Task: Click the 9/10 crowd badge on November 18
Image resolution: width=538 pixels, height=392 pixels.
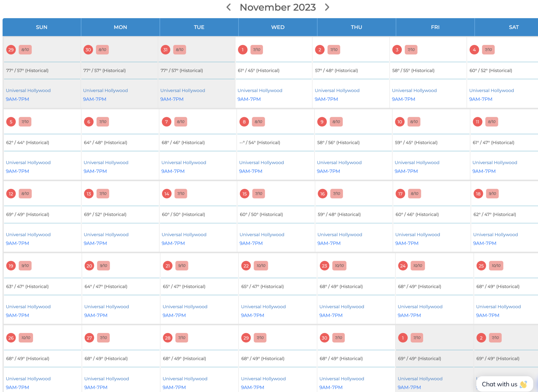Action: [492, 194]
